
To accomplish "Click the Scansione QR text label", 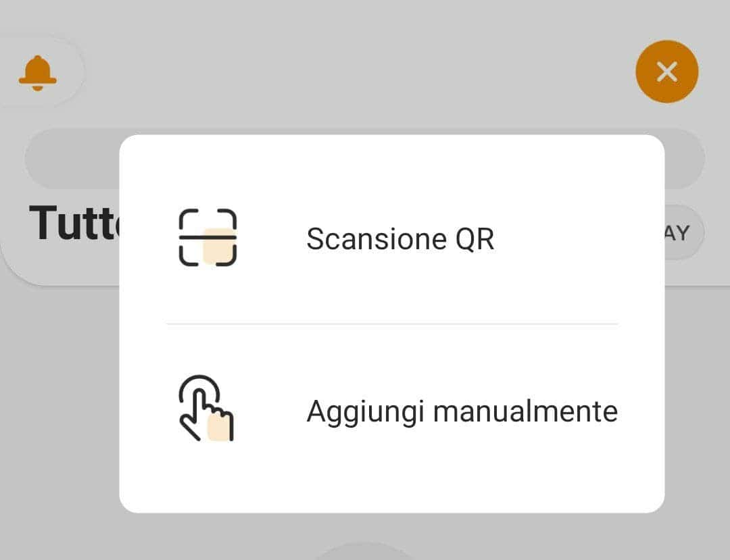I will click(400, 239).
